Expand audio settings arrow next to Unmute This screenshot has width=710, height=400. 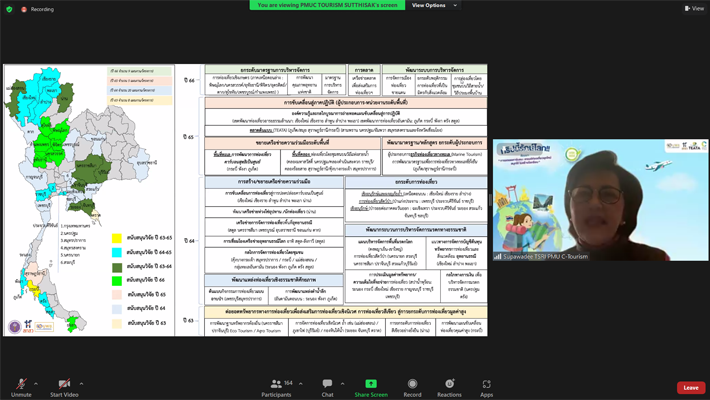(x=36, y=382)
